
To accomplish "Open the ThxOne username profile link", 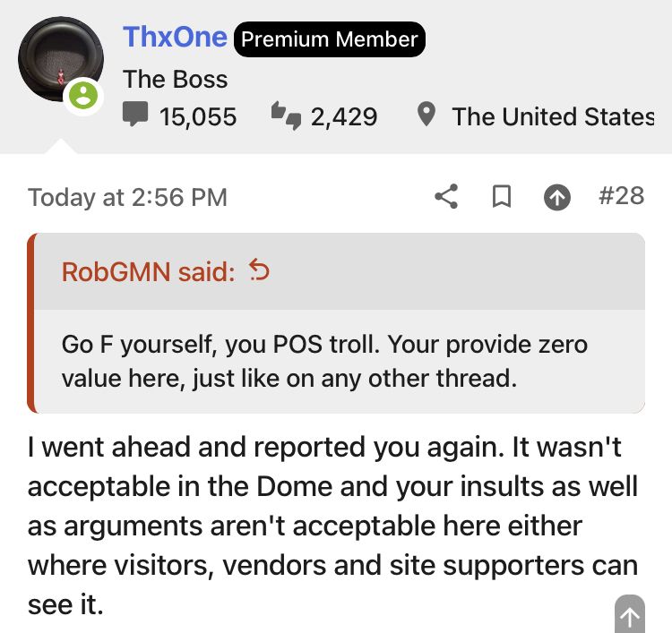I will (x=175, y=37).
